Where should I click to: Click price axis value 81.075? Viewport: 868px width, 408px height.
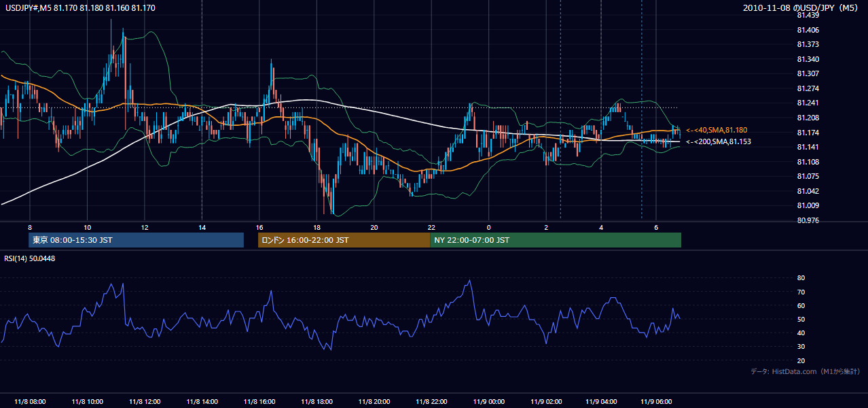click(808, 176)
